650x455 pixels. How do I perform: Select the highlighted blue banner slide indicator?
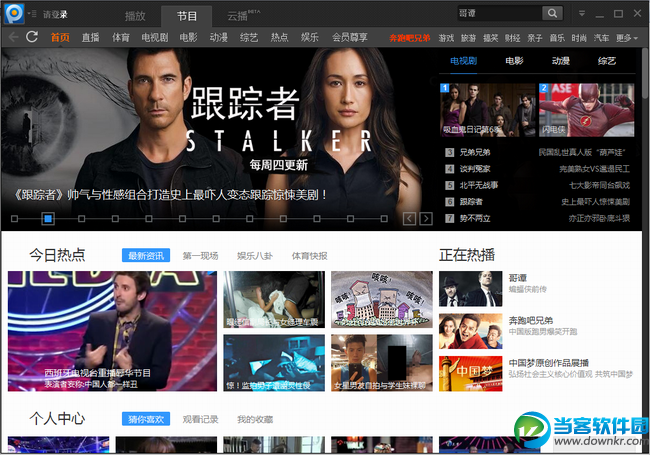pyautogui.click(x=48, y=218)
